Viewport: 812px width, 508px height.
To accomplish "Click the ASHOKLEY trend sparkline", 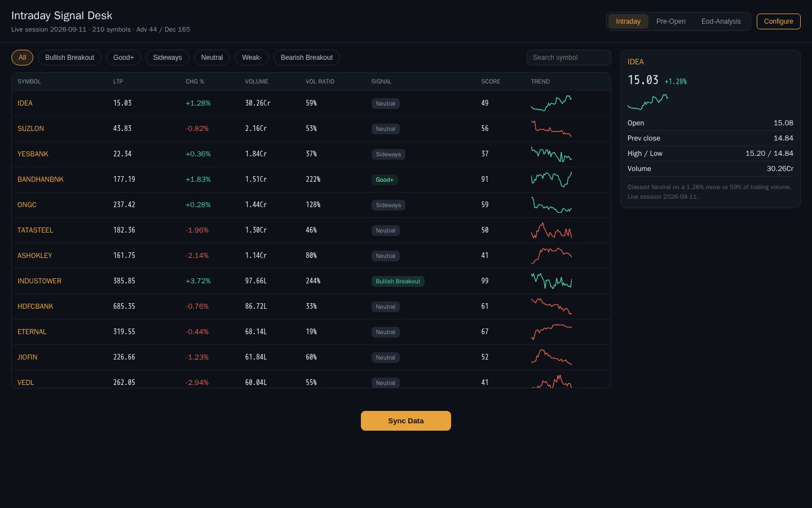I will pos(551,256).
